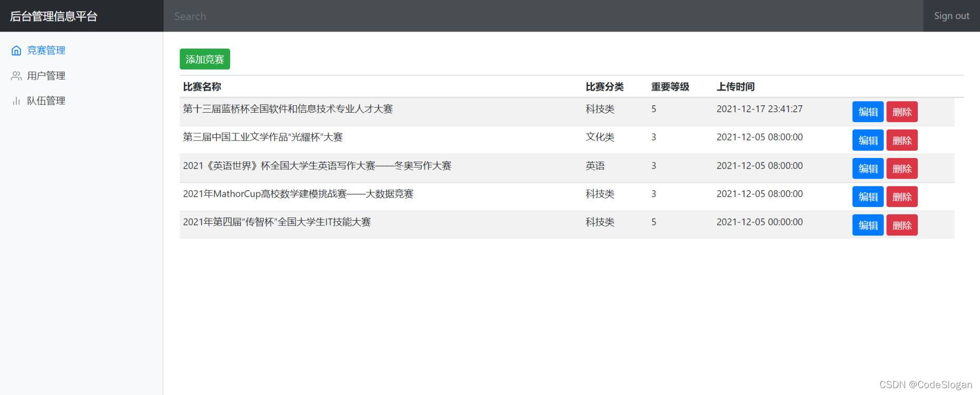This screenshot has width=980, height=395.
Task: Select the 2021年第四届"传智杯" competition name
Action: pyautogui.click(x=277, y=222)
